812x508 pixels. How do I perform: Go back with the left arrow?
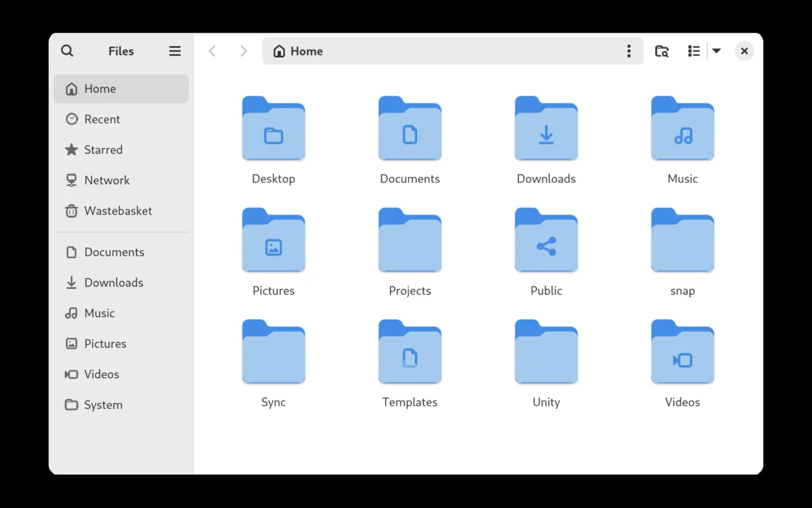tap(212, 51)
